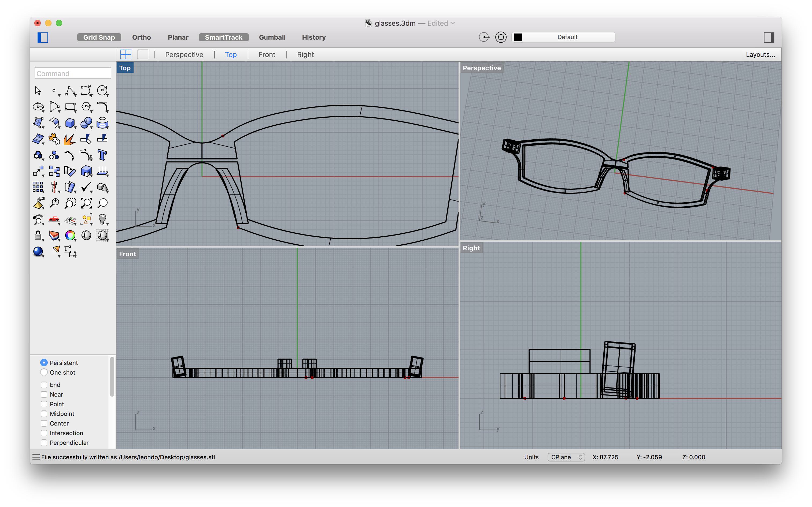
Task: Select the Circle tool
Action: point(102,91)
